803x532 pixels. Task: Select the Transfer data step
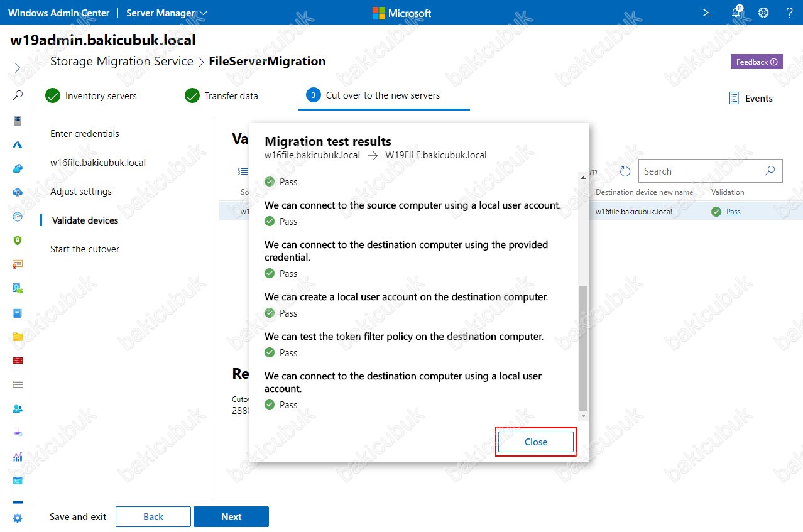221,96
